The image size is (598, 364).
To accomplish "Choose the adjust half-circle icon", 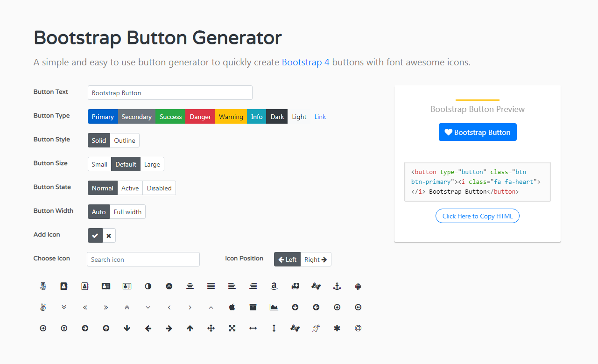I will point(148,286).
